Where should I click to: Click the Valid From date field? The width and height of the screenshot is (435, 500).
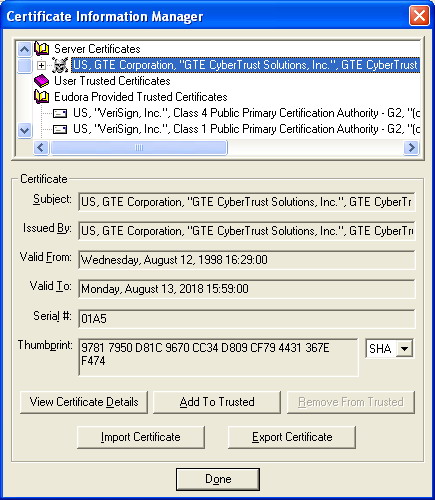[247, 260]
